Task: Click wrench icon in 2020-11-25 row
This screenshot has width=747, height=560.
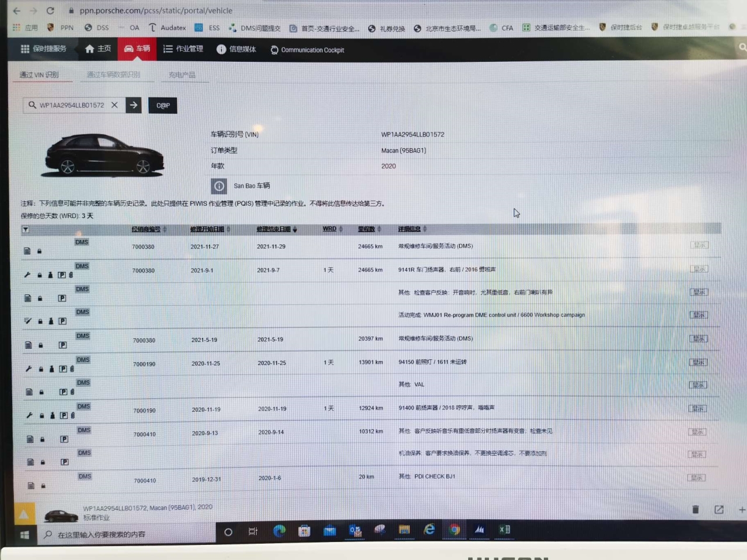Action: click(28, 369)
